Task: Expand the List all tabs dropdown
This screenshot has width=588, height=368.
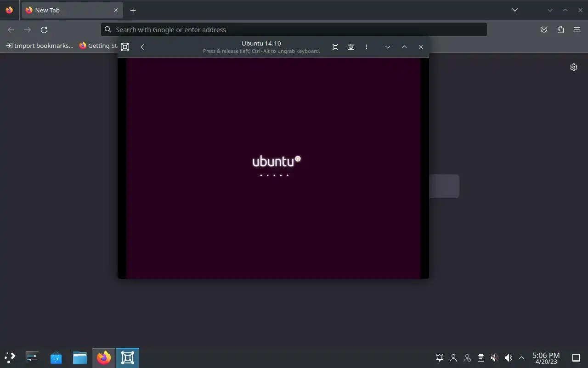Action: tap(515, 10)
